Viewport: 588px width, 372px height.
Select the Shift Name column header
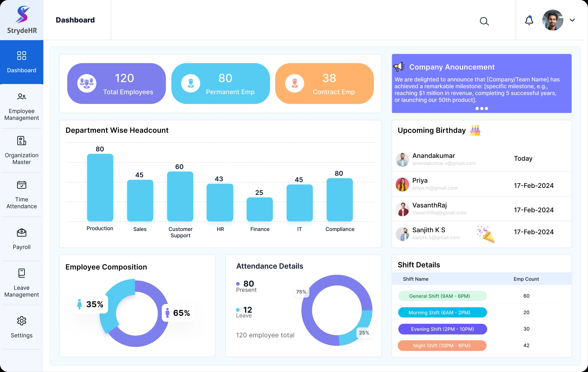point(415,279)
